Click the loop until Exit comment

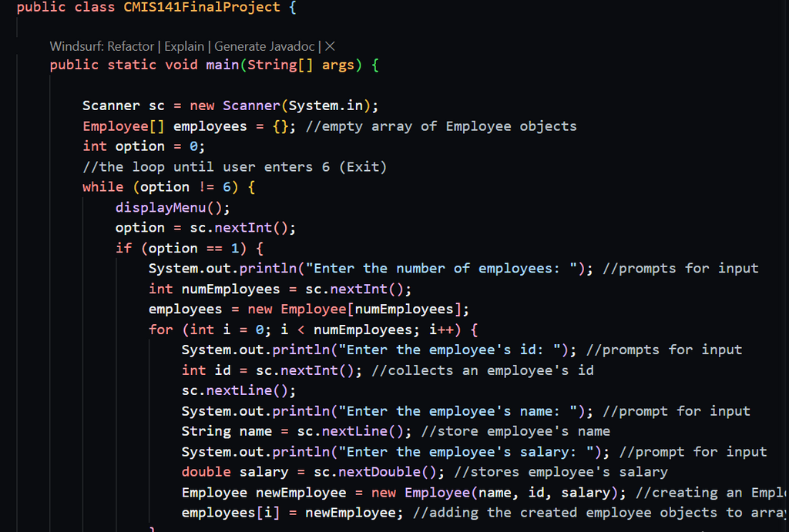[234, 167]
